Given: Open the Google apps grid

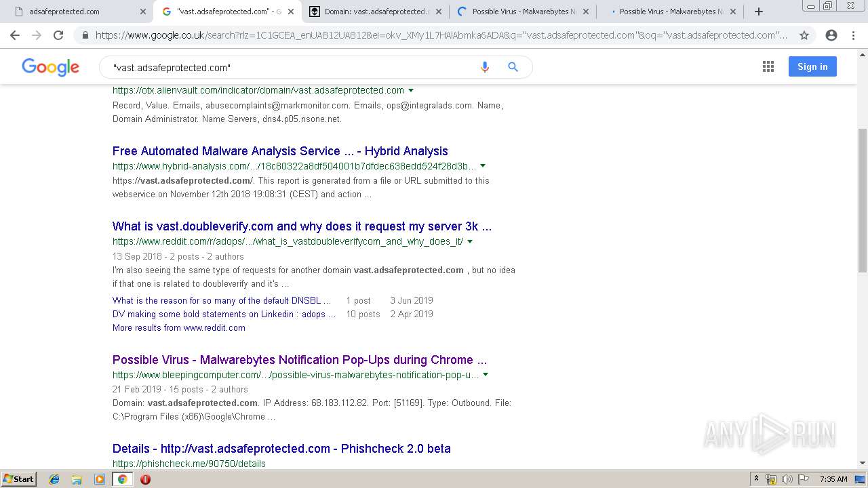Looking at the screenshot, I should point(768,66).
